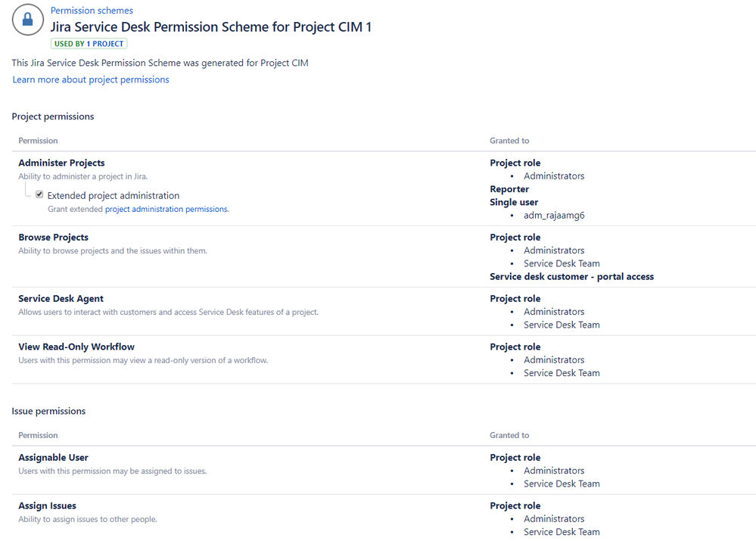Select Administrators in the Browse Projects row

554,250
